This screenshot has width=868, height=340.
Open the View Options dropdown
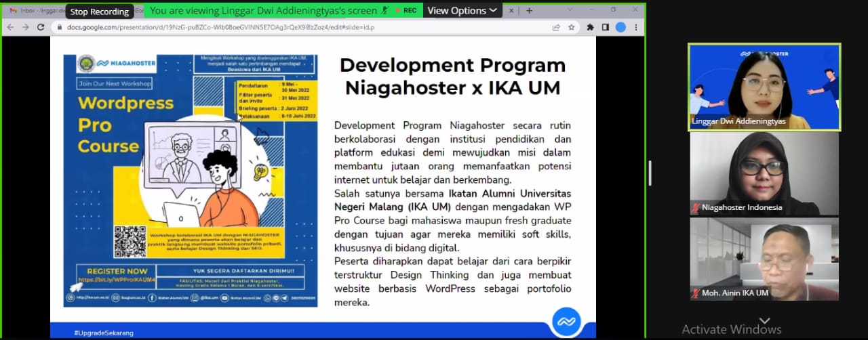click(x=464, y=11)
